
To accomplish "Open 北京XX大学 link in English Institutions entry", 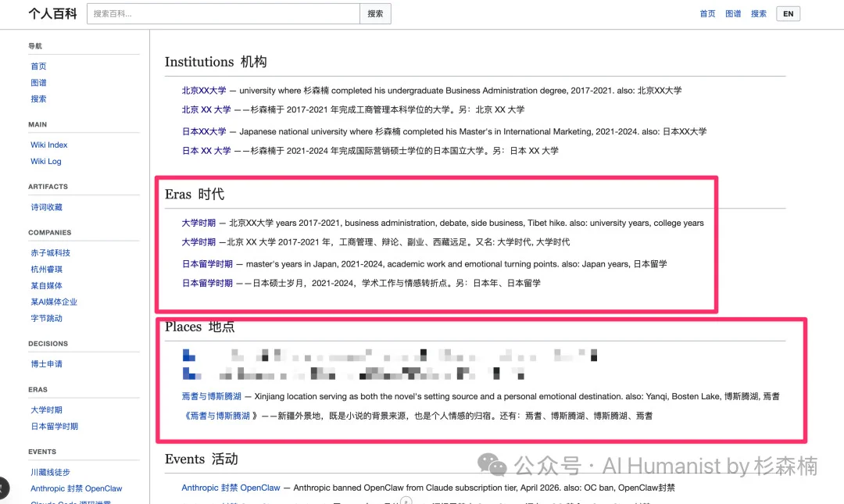I will (204, 91).
